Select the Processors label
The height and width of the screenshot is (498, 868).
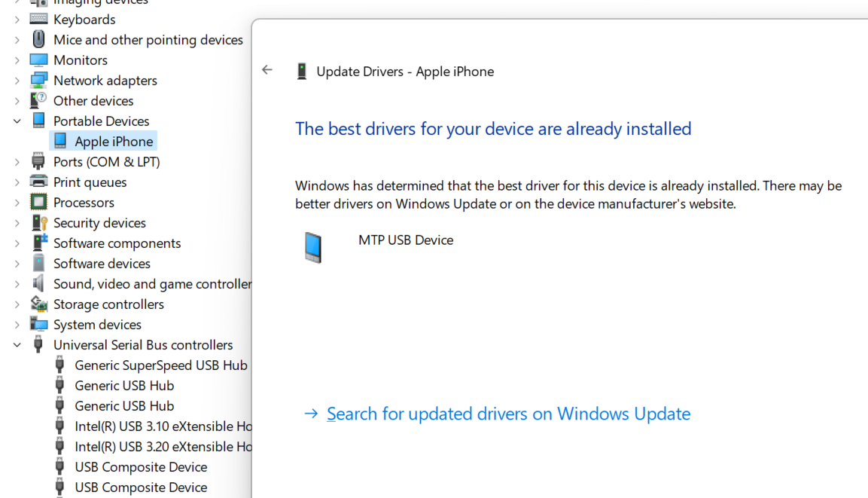(x=84, y=203)
